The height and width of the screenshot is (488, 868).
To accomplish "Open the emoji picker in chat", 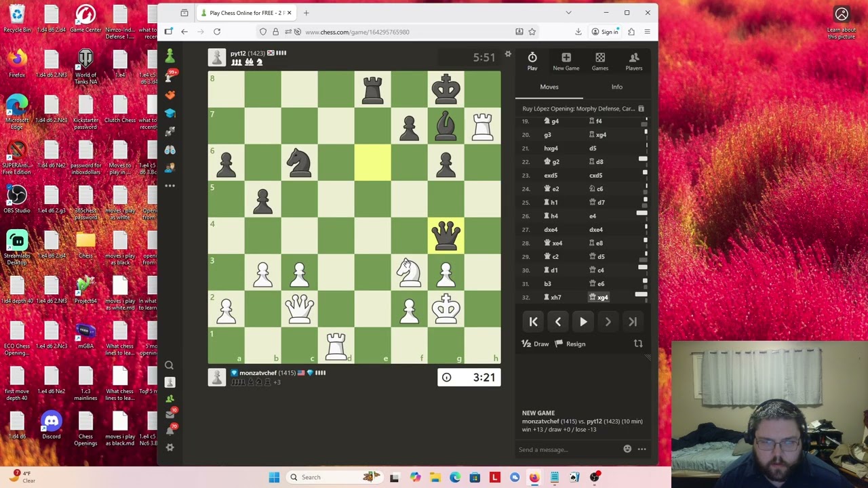I will pos(627,449).
